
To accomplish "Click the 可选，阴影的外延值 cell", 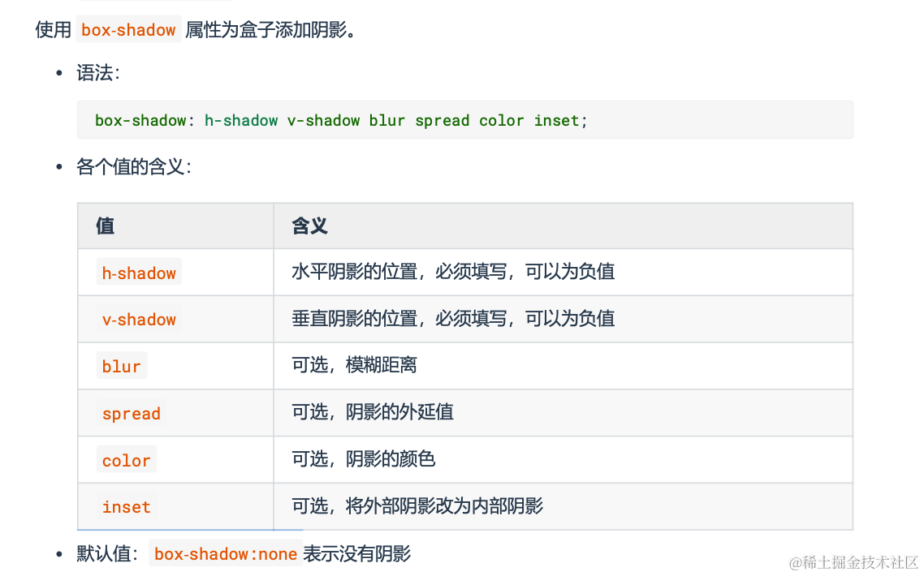I will coord(372,412).
